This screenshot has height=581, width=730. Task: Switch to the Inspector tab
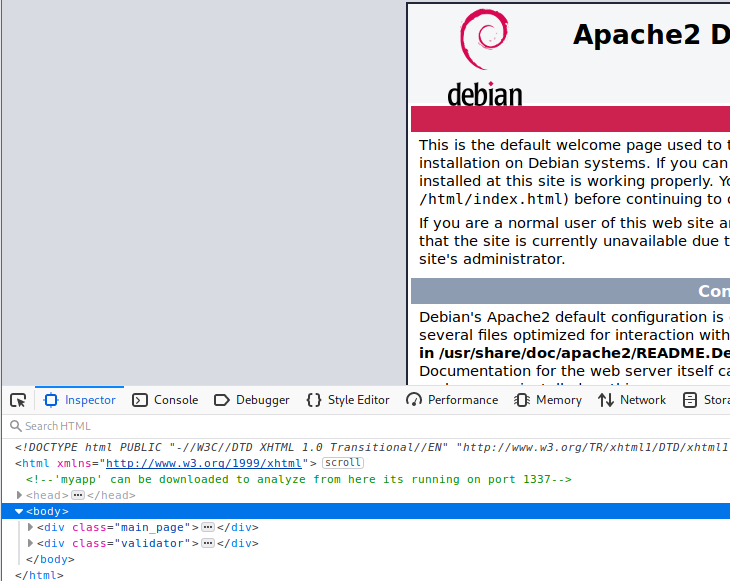pos(80,400)
